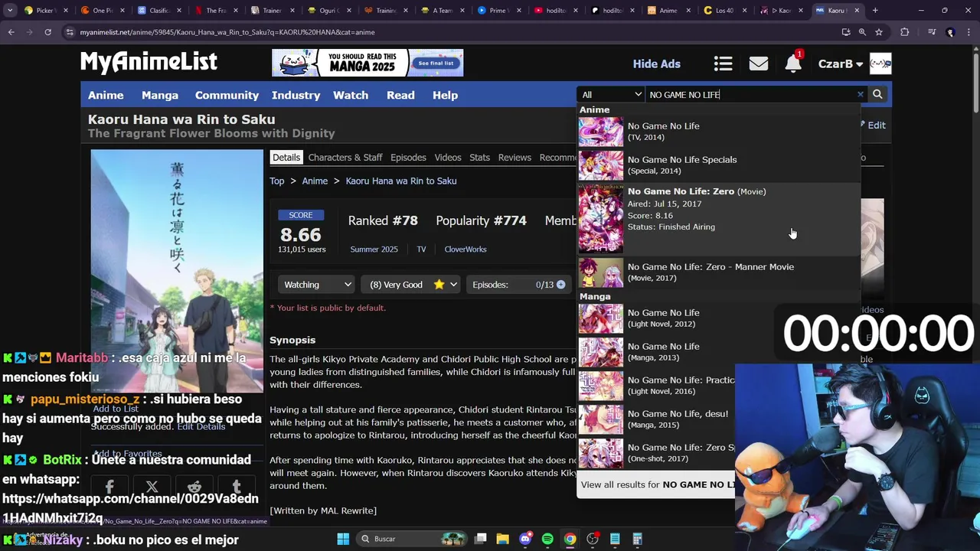Click the Chrome address bar
This screenshot has width=980, height=551.
point(452,32)
